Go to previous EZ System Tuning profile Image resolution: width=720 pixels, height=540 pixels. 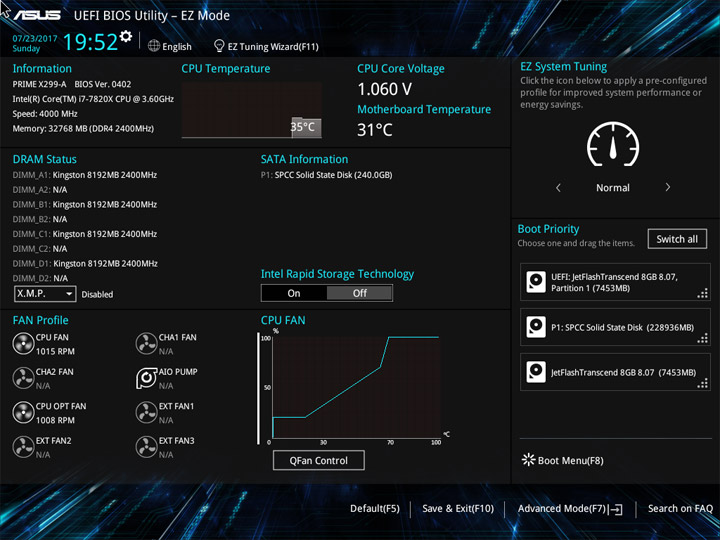pyautogui.click(x=558, y=187)
